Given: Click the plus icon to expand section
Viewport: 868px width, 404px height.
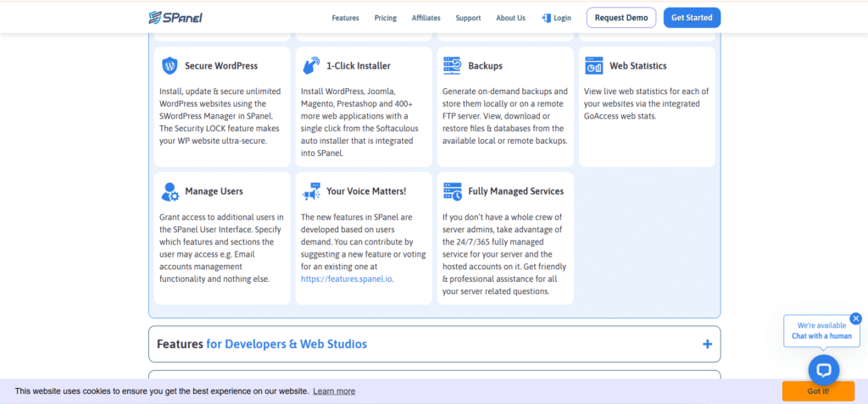Looking at the screenshot, I should point(707,345).
